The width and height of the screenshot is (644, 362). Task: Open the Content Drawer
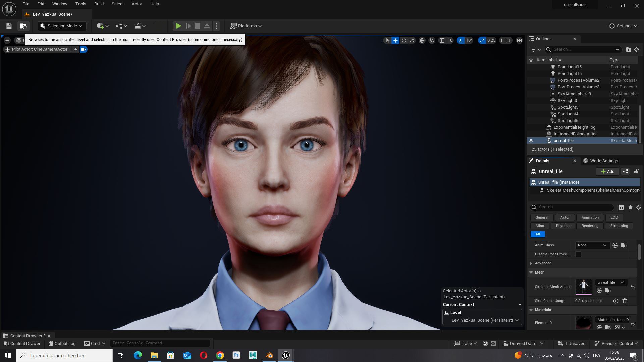point(22,343)
